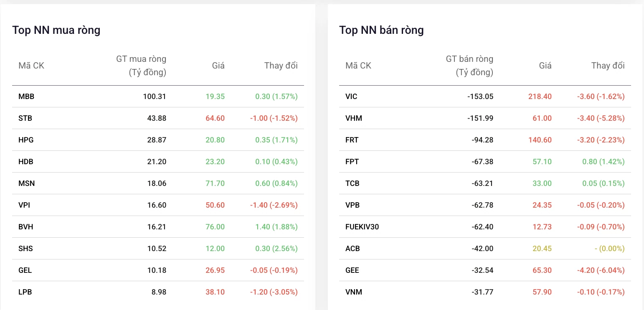Click the price "20.45" for ACB
This screenshot has height=310, width=644.
coord(542,249)
